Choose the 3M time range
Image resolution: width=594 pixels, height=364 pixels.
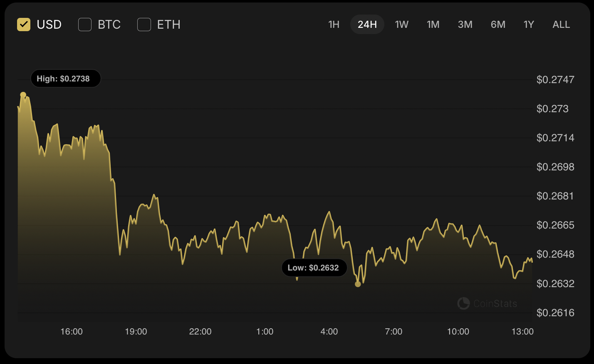tap(465, 25)
